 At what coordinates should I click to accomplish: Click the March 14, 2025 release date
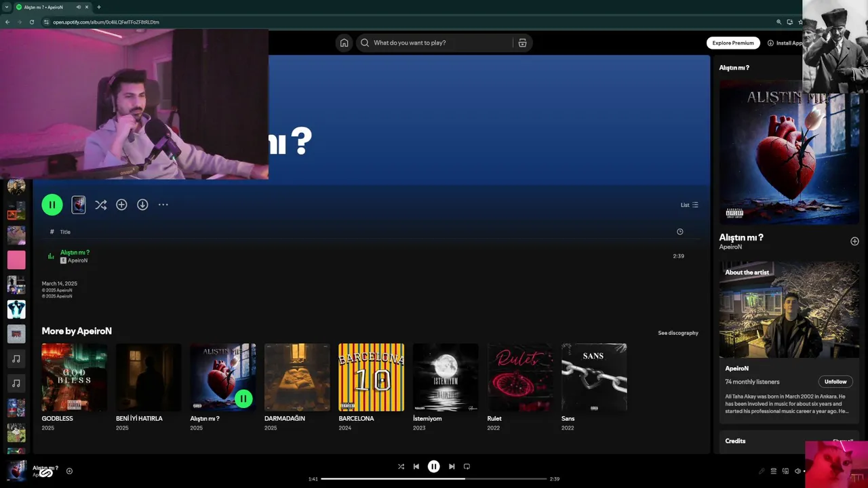[60, 283]
